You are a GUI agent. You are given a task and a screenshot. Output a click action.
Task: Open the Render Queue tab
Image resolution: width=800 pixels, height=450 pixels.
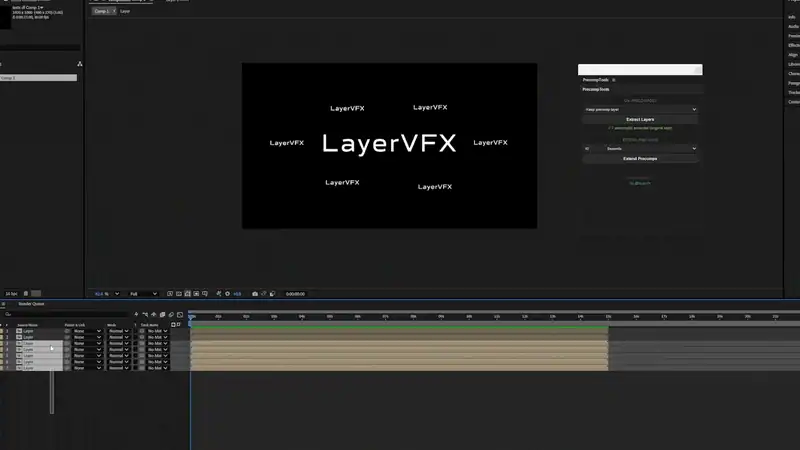pos(31,304)
